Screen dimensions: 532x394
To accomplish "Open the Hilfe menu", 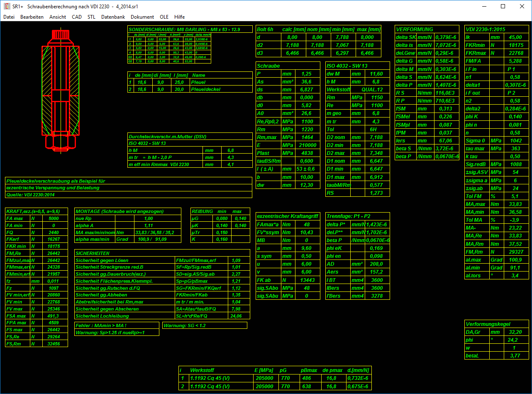I will [180, 17].
